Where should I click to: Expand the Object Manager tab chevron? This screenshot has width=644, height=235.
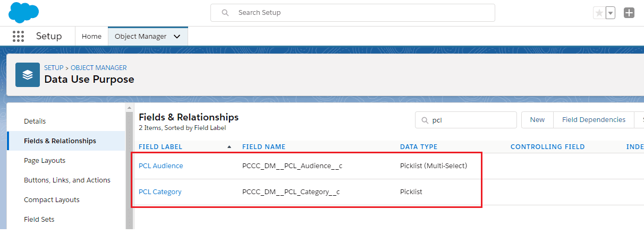tap(177, 37)
